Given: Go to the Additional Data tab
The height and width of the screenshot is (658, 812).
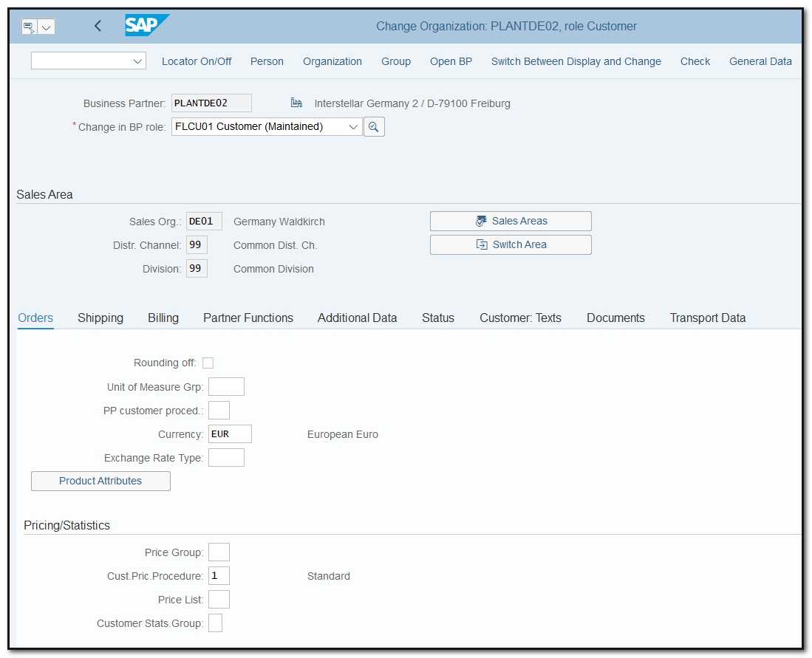Looking at the screenshot, I should 358,318.
